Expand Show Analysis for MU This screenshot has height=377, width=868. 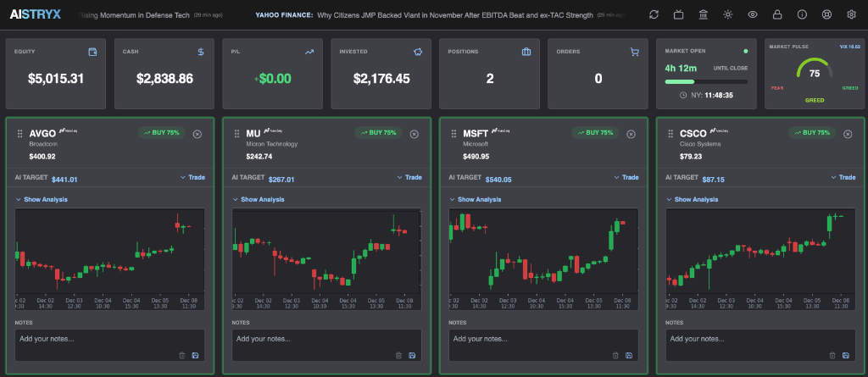259,199
